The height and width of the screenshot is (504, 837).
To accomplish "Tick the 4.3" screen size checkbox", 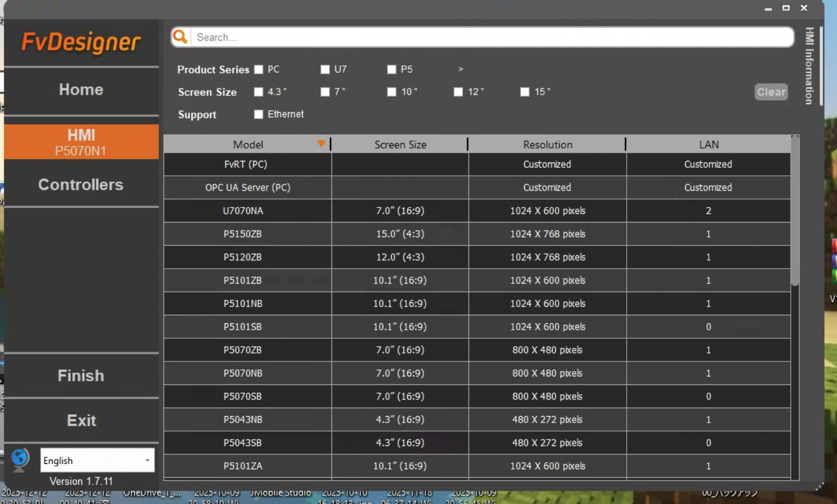I will coord(259,92).
